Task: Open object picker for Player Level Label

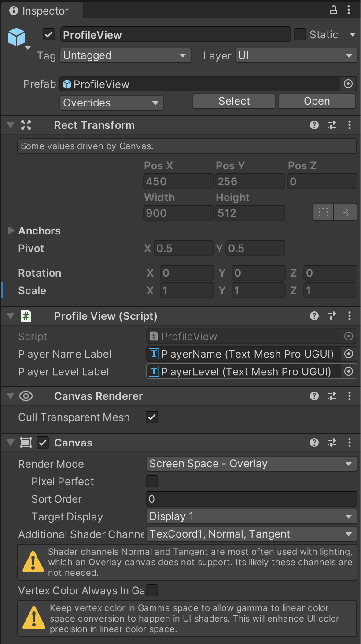Action: [349, 371]
